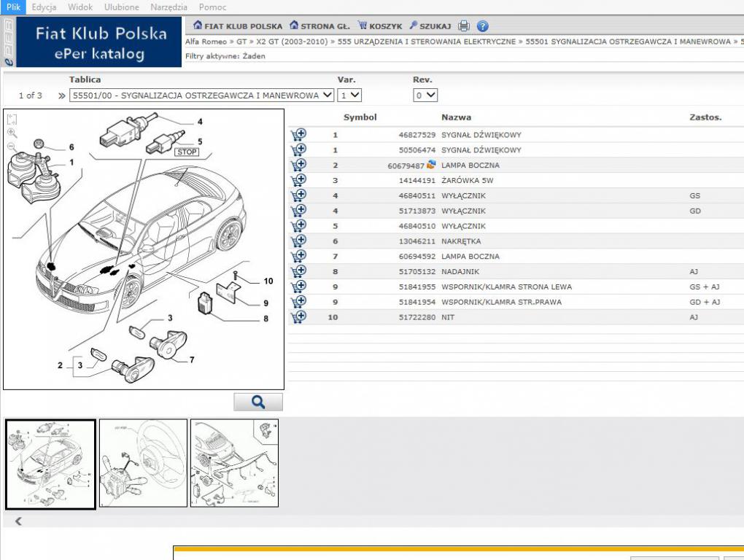The image size is (744, 560).
Task: Fit diagram to frame icon
Action: coord(12,119)
